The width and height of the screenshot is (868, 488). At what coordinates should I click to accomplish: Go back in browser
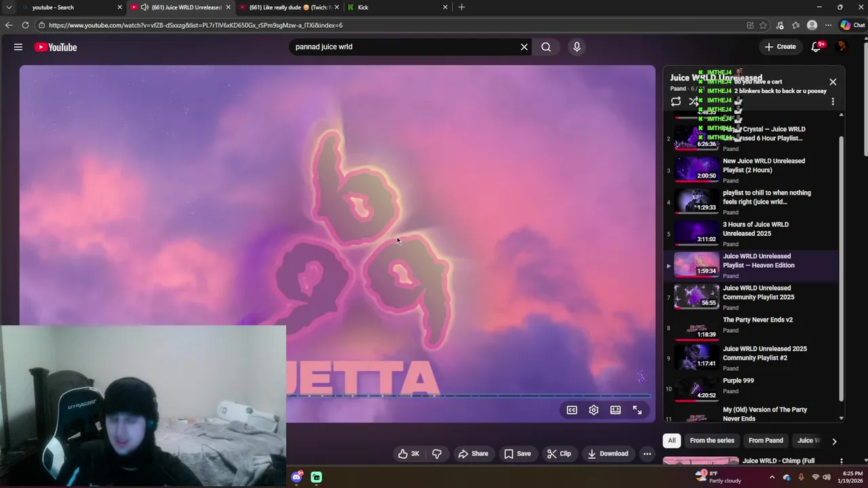tap(9, 25)
